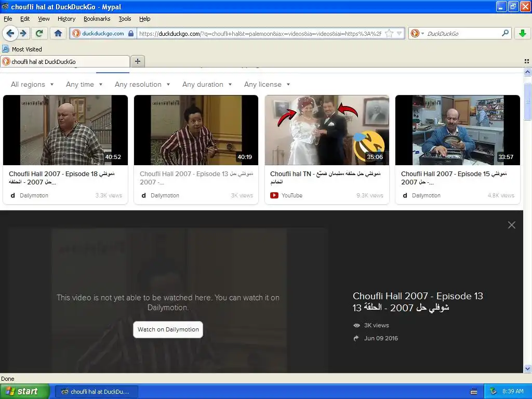Open the File menu

tap(8, 19)
